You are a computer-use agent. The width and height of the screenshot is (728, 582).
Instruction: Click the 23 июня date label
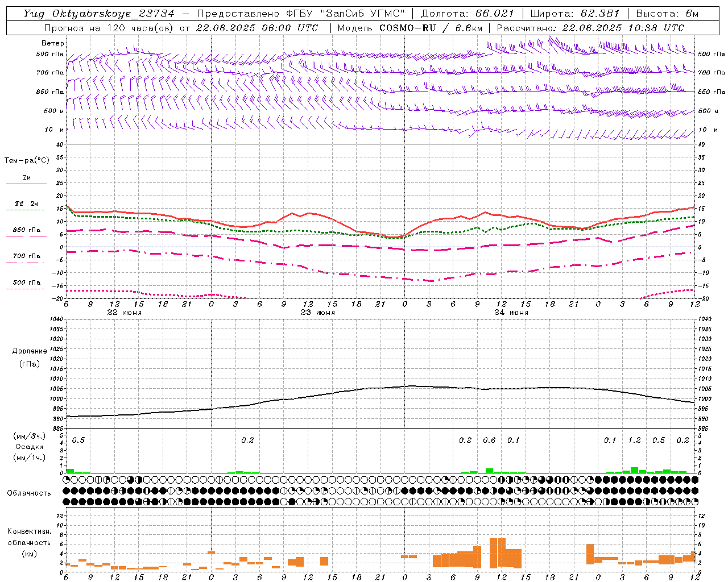(318, 313)
